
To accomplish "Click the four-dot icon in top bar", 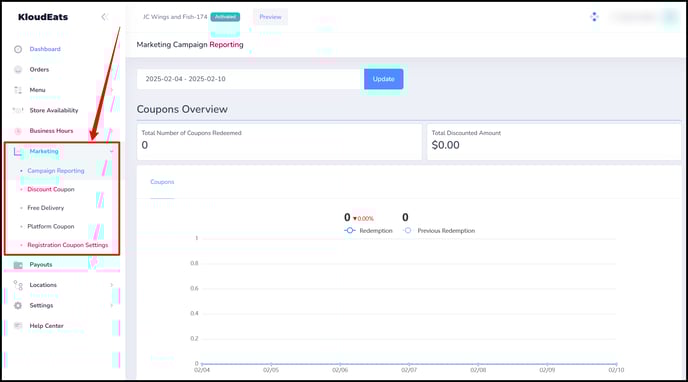I will [594, 17].
